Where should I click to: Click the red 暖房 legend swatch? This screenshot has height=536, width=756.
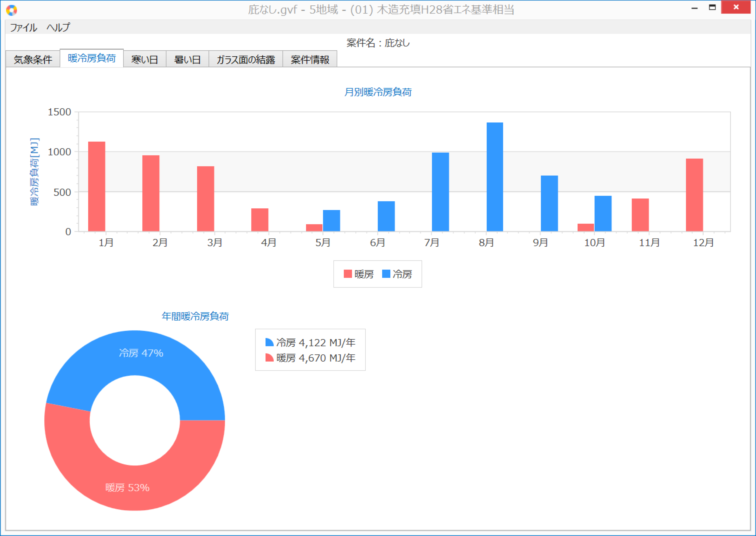[x=348, y=274]
